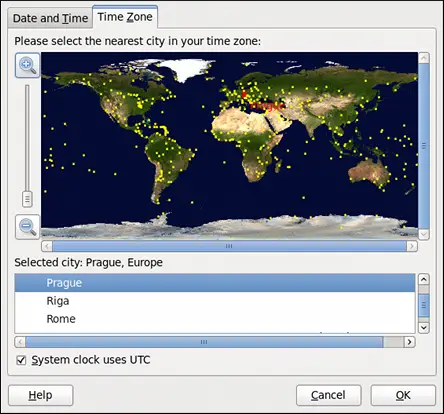Click the city list horizontal scroll-left arrow
The image size is (444, 414).
tap(20, 342)
